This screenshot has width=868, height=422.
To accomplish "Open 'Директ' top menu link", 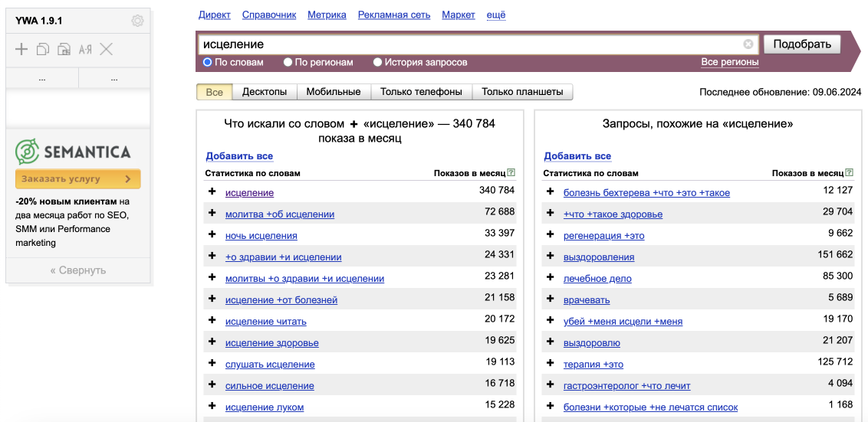I will tap(214, 15).
